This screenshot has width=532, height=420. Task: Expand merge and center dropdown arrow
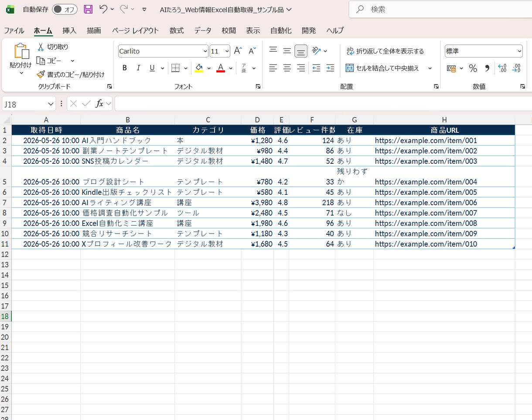430,68
